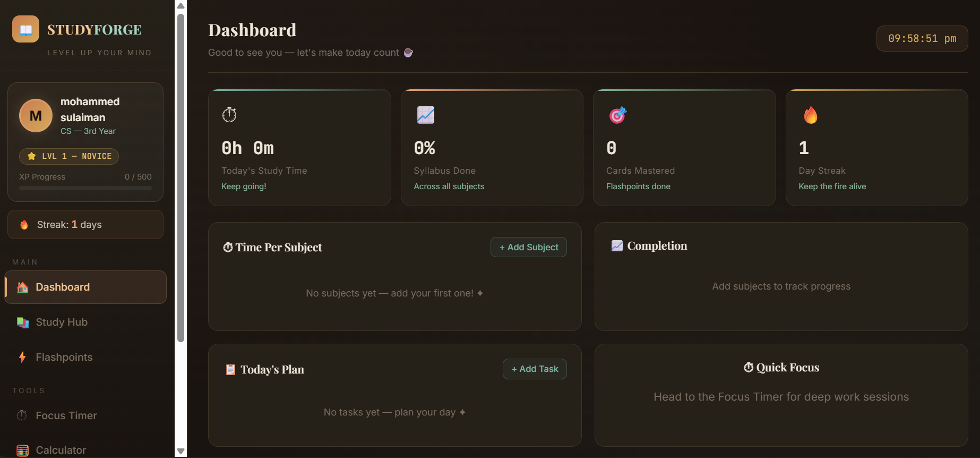Click the house icon next to Dashboard
Image resolution: width=980 pixels, height=458 pixels.
[x=22, y=287]
